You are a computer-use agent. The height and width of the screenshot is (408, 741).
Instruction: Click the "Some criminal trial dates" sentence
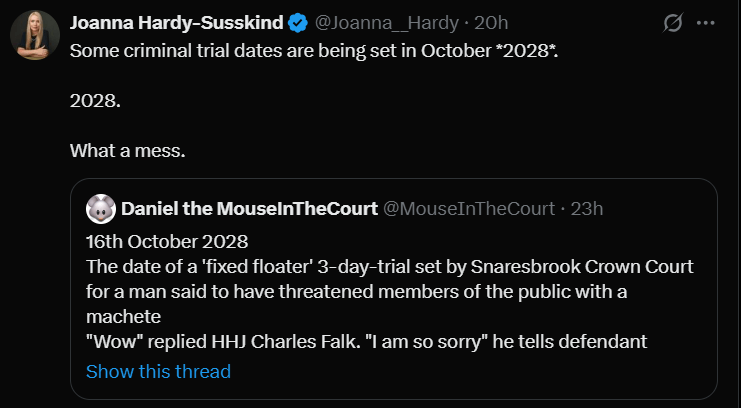click(313, 49)
